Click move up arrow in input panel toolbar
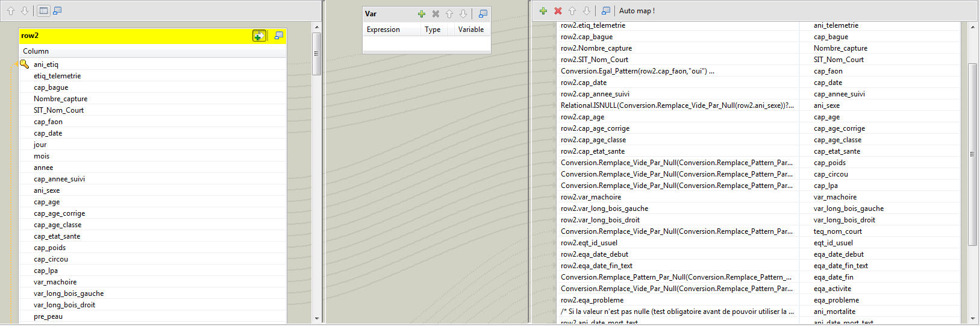 [x=11, y=11]
